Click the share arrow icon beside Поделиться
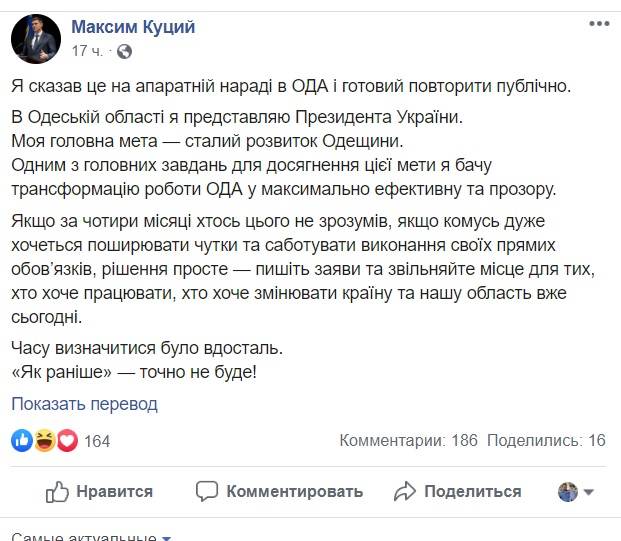Screen dimensions: 621x541 pyautogui.click(x=404, y=491)
